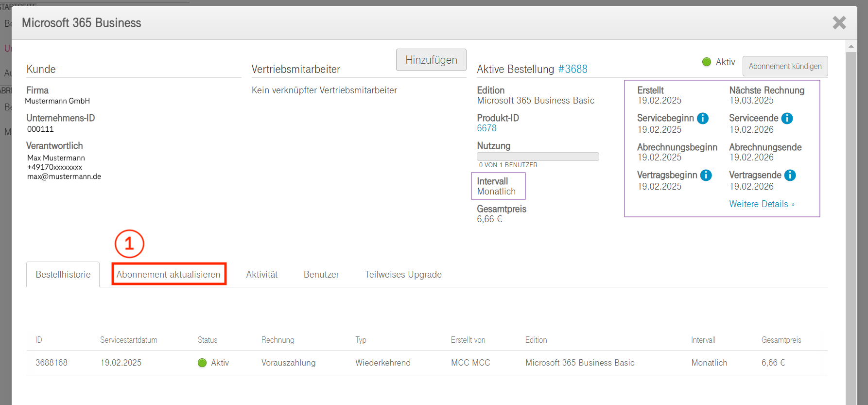Close the Microsoft 365 Business dialog
Screen dimensions: 868x405
tap(839, 23)
